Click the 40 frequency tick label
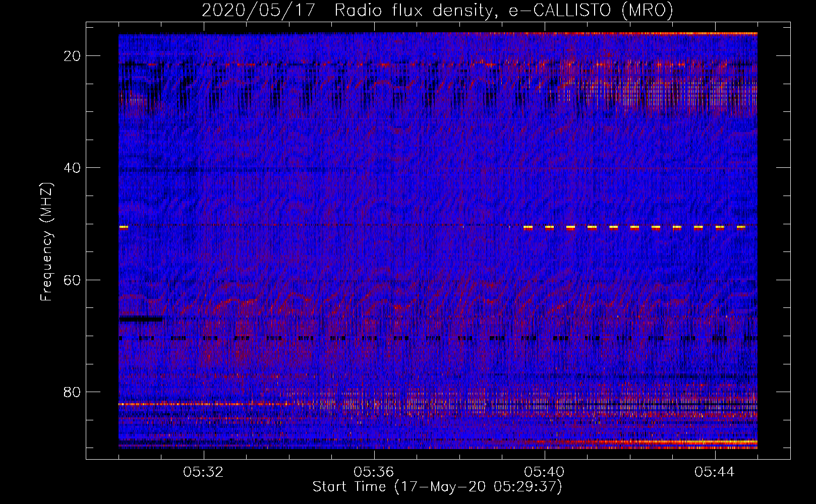The height and width of the screenshot is (504, 816). click(73, 168)
